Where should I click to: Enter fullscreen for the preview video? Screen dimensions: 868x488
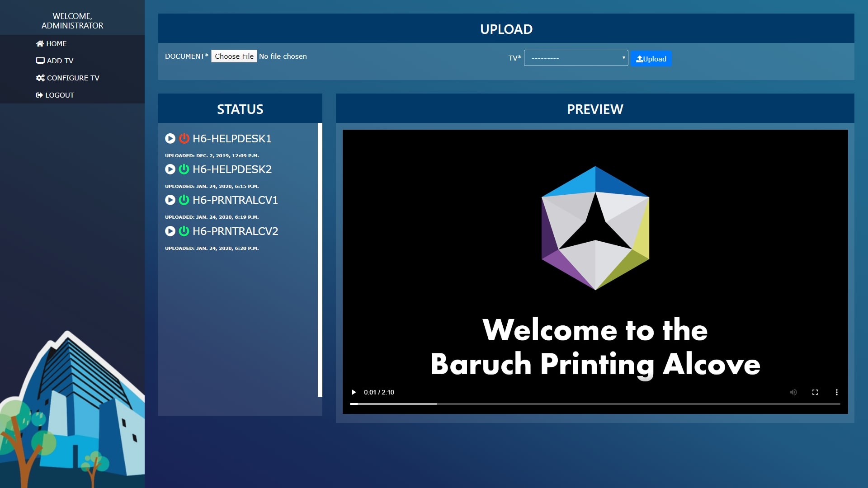pyautogui.click(x=815, y=392)
